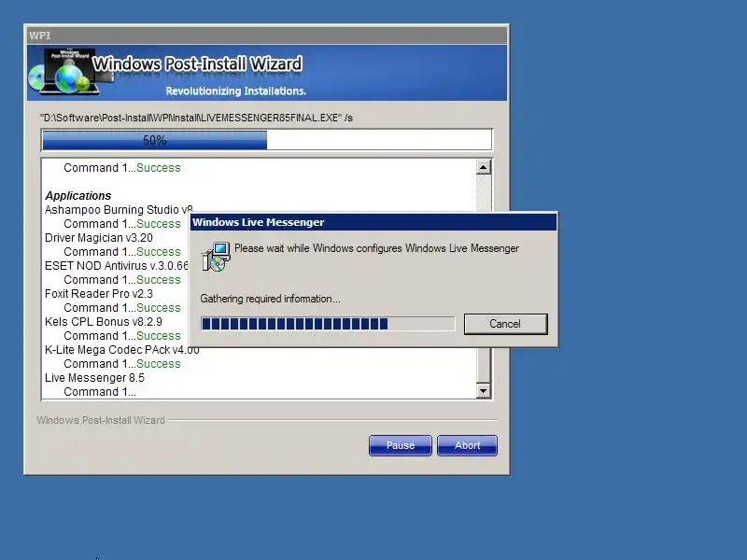Click the pending 'Command 1...' under Live Messenger
This screenshot has height=560, width=747.
point(100,392)
